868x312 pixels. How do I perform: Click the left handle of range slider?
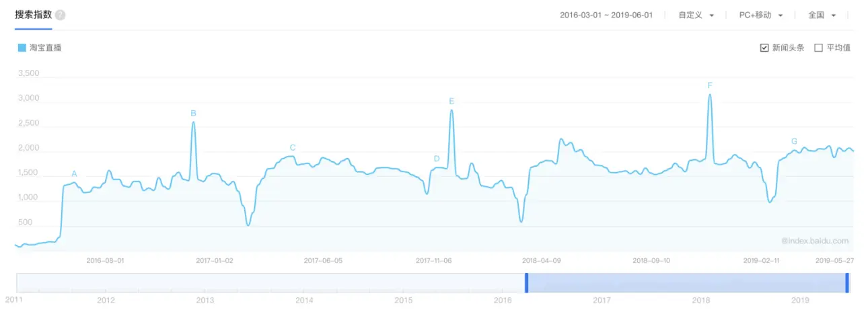[x=527, y=282]
